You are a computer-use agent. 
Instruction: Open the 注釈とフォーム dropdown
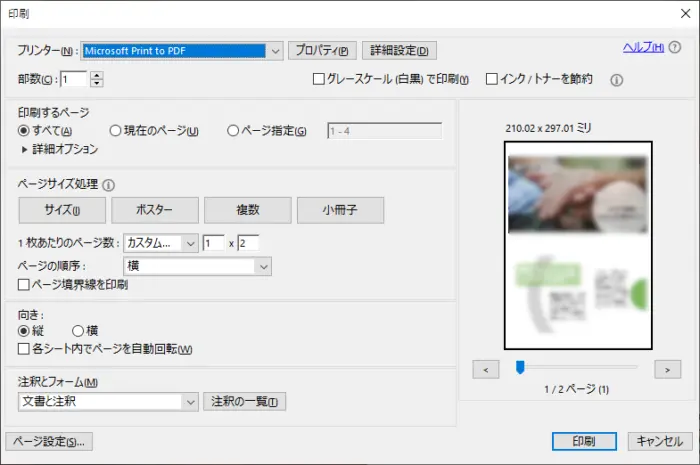189,402
